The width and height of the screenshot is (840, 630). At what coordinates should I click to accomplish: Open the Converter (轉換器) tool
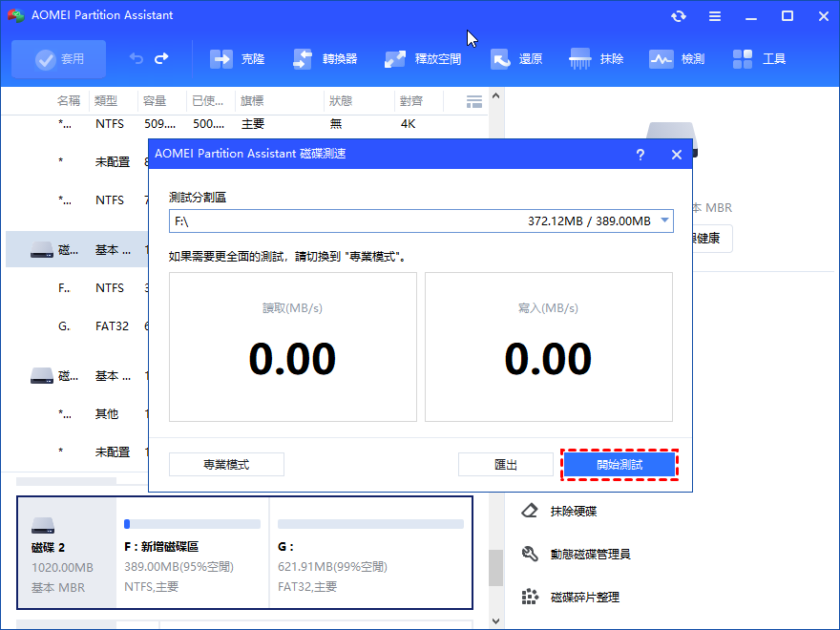[325, 59]
